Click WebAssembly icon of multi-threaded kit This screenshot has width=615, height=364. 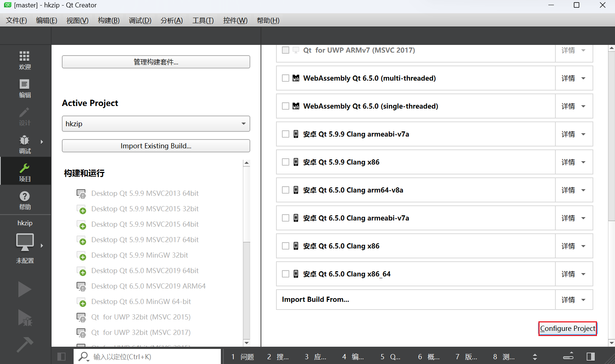coord(296,78)
